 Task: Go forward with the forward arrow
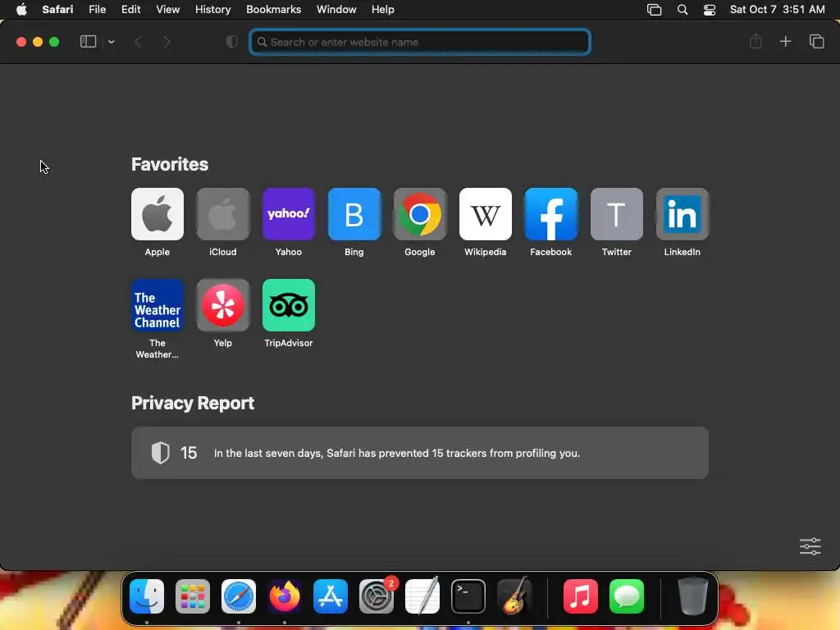167,42
